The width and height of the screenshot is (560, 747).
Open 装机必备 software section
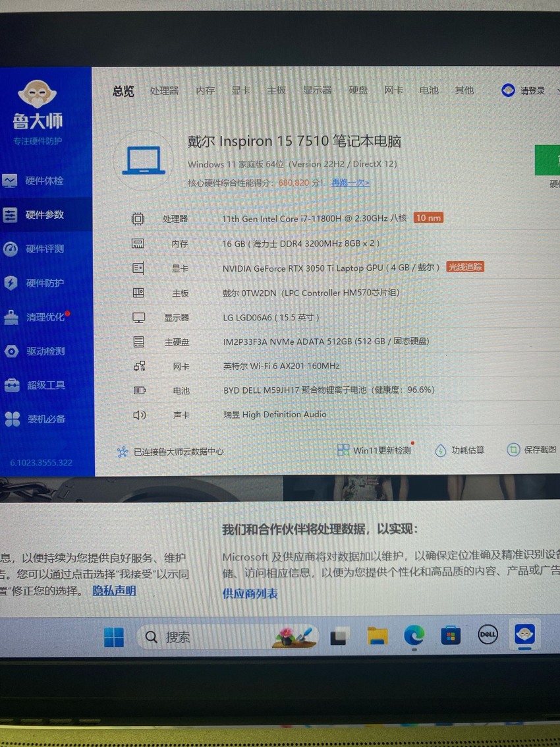pyautogui.click(x=34, y=419)
